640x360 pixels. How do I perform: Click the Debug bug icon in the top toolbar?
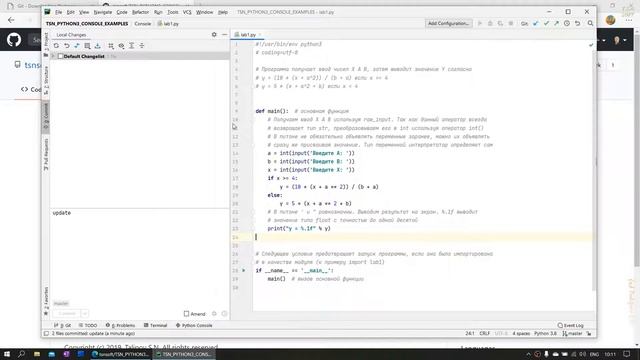point(490,24)
